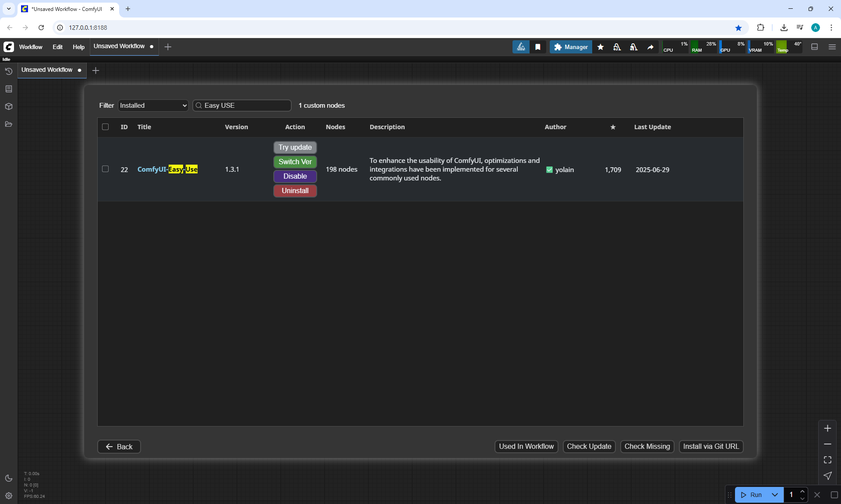The height and width of the screenshot is (504, 841).
Task: Open the workflows folder sidebar icon
Action: (x=8, y=124)
